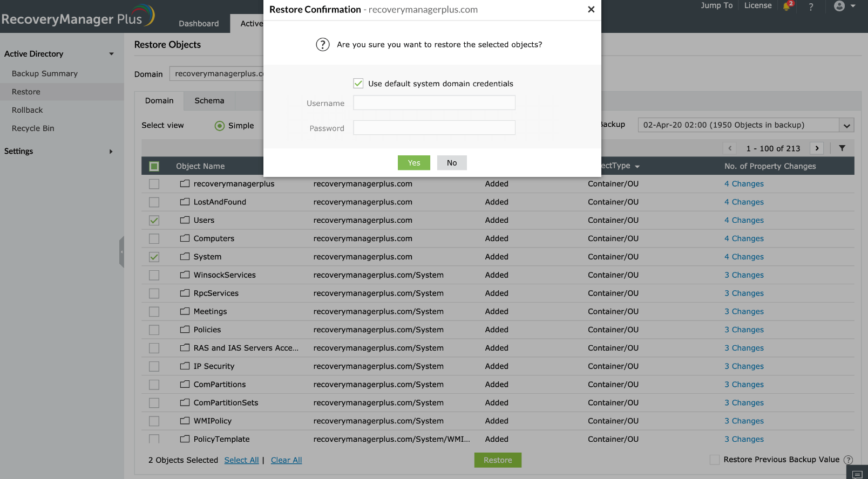Collapse the Active Directory sidebar section

pos(59,54)
